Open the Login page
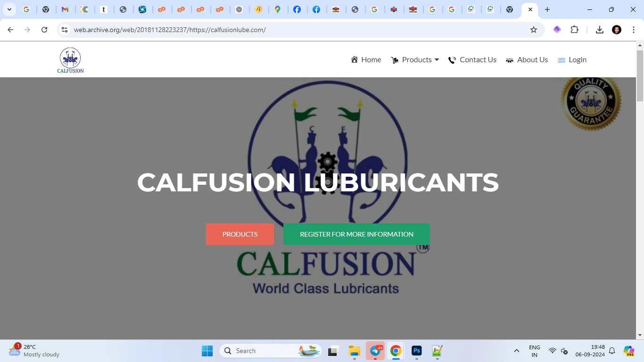The width and height of the screenshot is (644, 362). (572, 60)
